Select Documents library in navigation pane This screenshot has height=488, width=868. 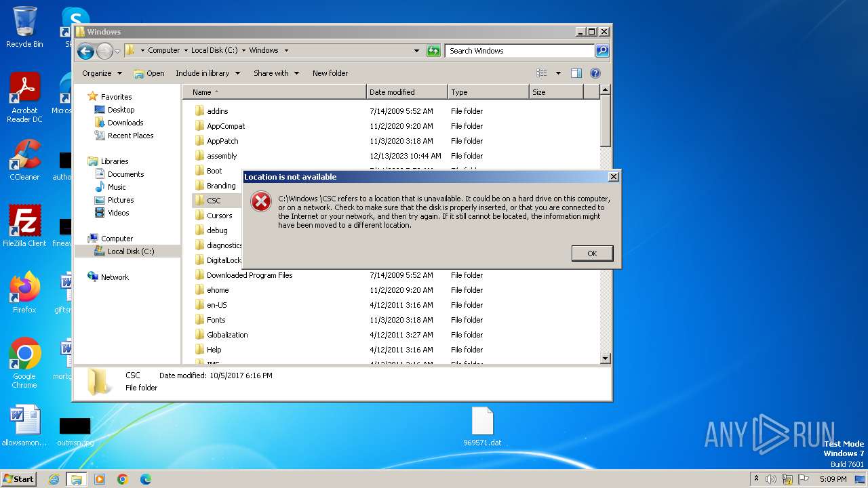pyautogui.click(x=125, y=174)
